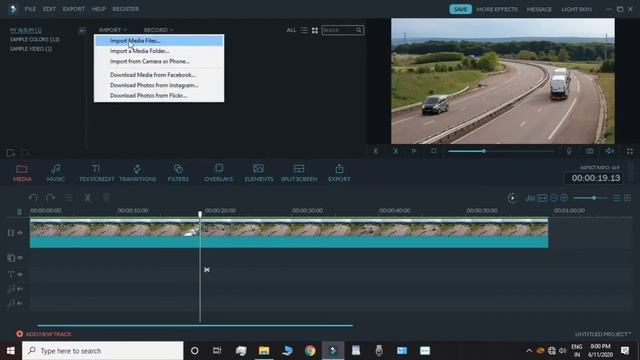Expand the Import dropdown
640x360 pixels.
[113, 30]
